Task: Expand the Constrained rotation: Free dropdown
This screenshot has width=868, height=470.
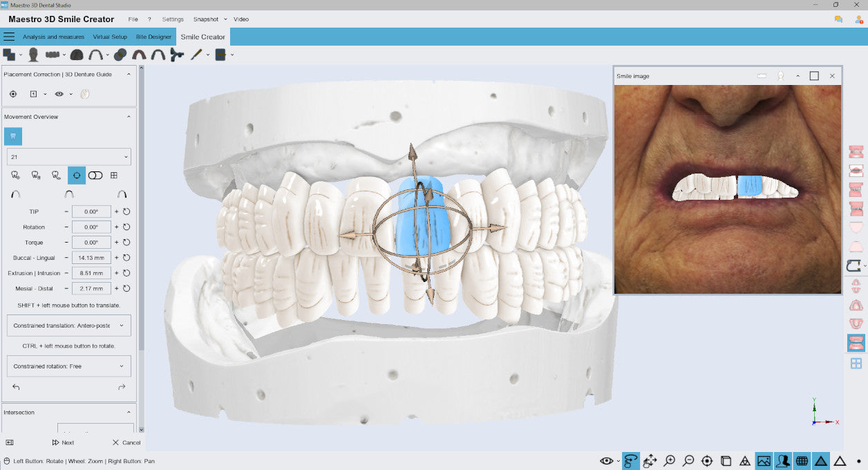Action: [x=69, y=366]
